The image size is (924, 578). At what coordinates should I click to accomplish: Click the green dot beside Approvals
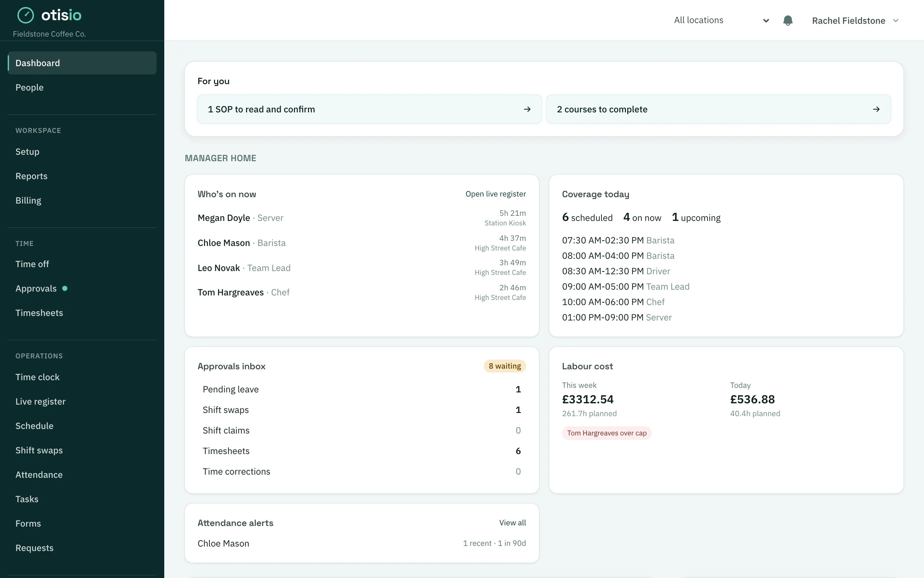point(65,289)
